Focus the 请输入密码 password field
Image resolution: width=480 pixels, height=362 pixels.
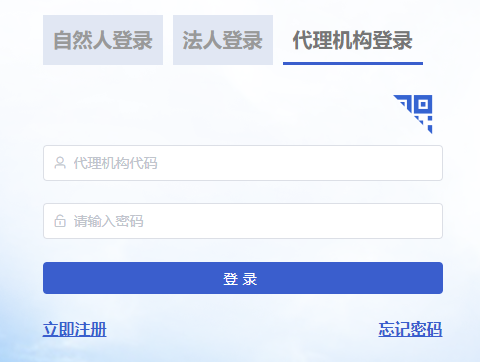tap(243, 221)
